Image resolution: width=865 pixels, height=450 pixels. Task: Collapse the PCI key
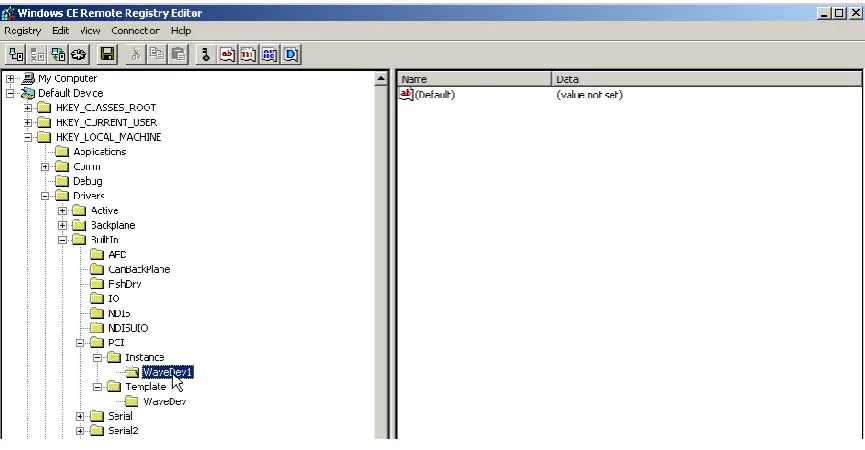pyautogui.click(x=80, y=342)
